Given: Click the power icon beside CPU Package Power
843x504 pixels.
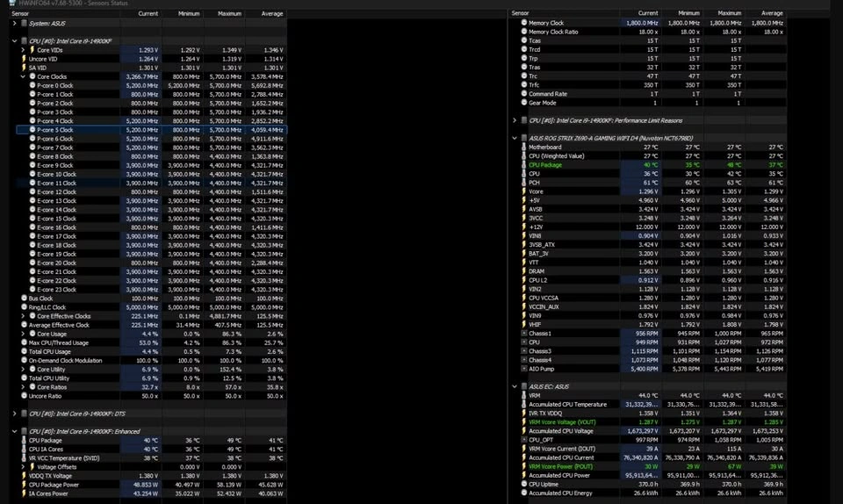Looking at the screenshot, I should 24,485.
